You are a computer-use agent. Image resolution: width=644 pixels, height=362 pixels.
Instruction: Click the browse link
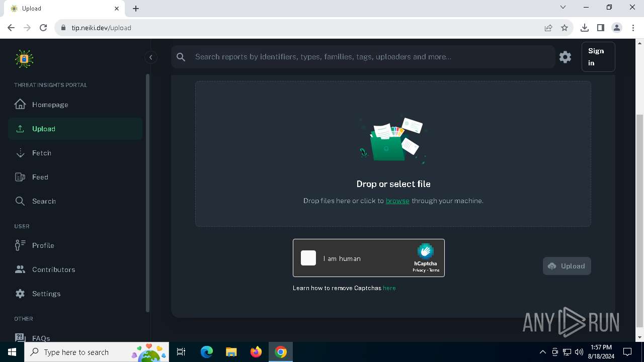pyautogui.click(x=397, y=201)
